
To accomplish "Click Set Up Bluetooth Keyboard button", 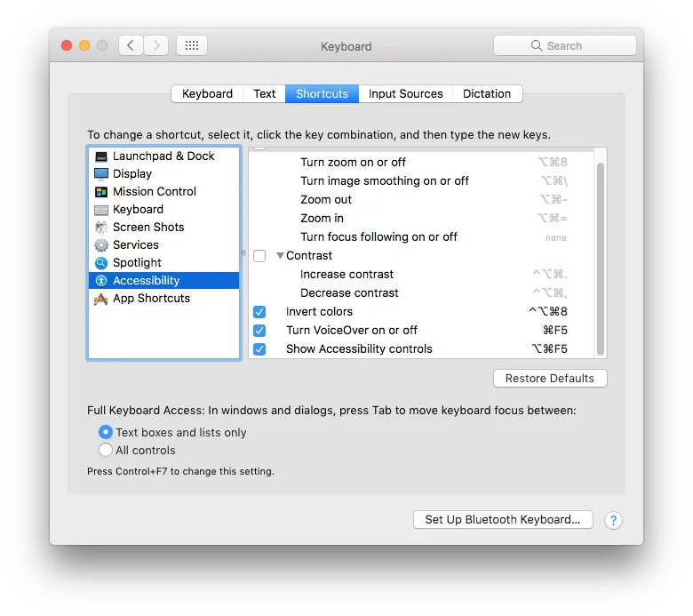I will pyautogui.click(x=503, y=520).
